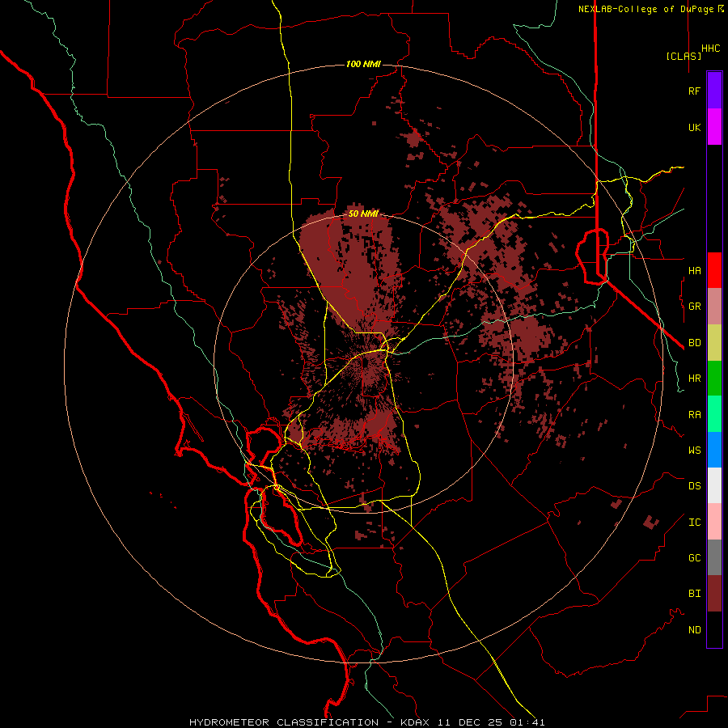Select the GC gray legend swatch
The width and height of the screenshot is (728, 728).
tap(714, 557)
